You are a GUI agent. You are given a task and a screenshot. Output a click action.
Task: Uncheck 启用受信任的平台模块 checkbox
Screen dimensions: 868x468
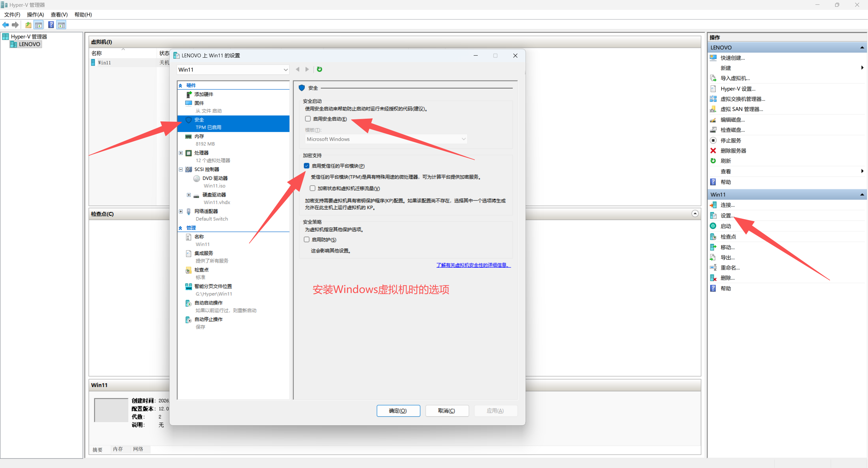point(307,166)
